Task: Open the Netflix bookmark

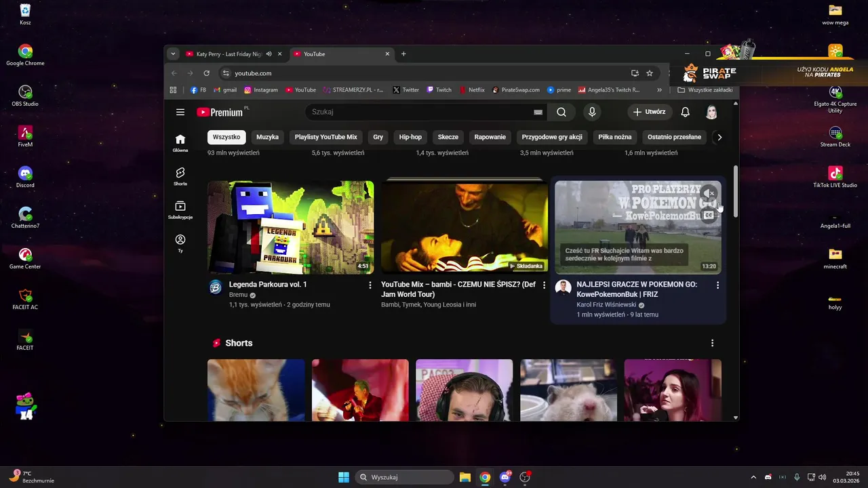Action: pyautogui.click(x=472, y=89)
